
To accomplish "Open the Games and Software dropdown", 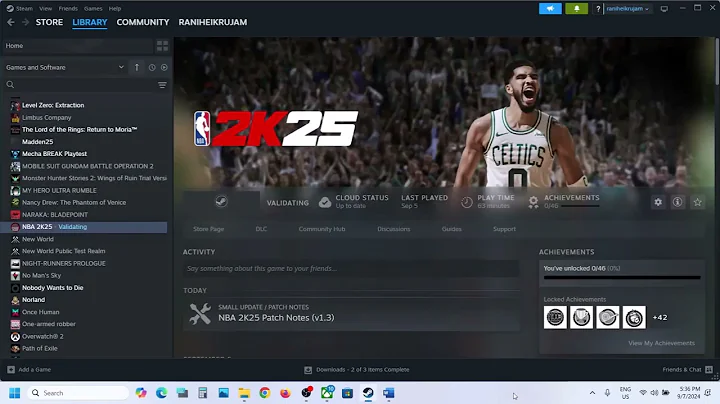I will pos(65,67).
